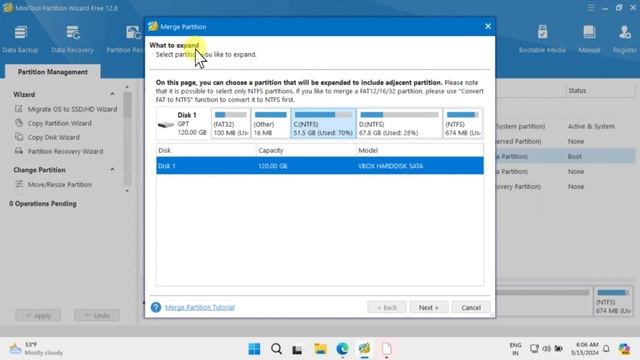Click MiniTool Partition Wizard taskbar icon

(364, 349)
